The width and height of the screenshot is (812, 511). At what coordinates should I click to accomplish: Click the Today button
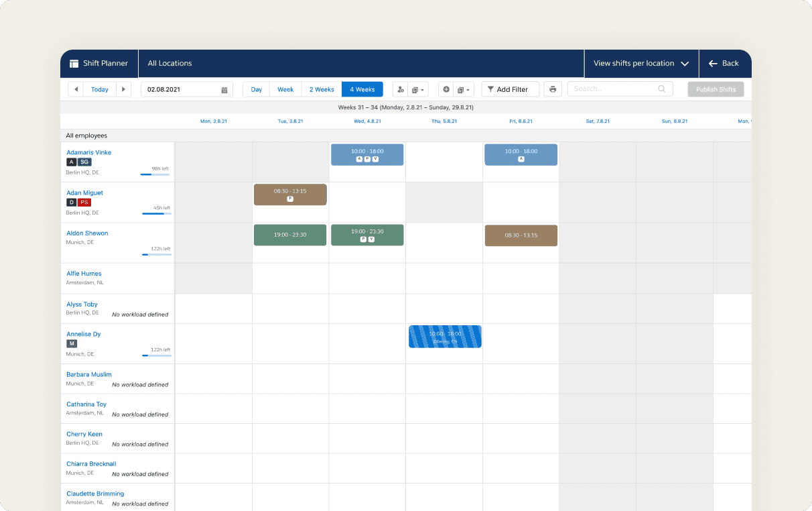click(x=100, y=89)
